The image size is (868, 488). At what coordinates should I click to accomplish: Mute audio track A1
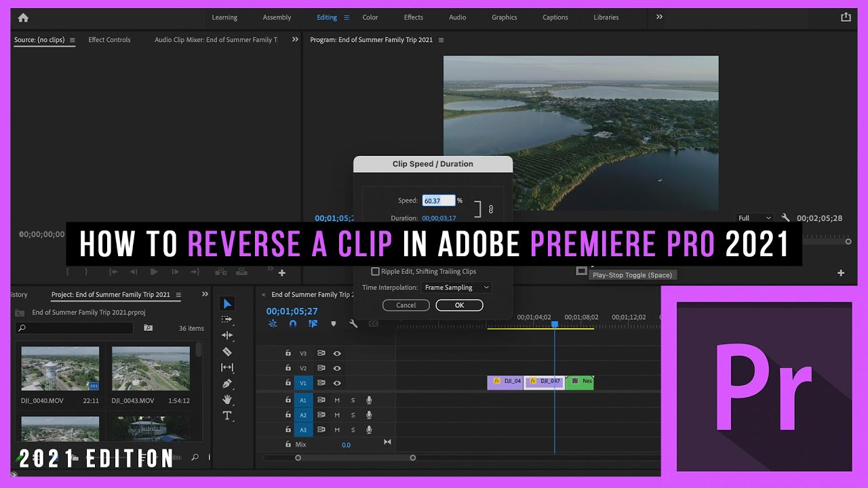click(337, 400)
